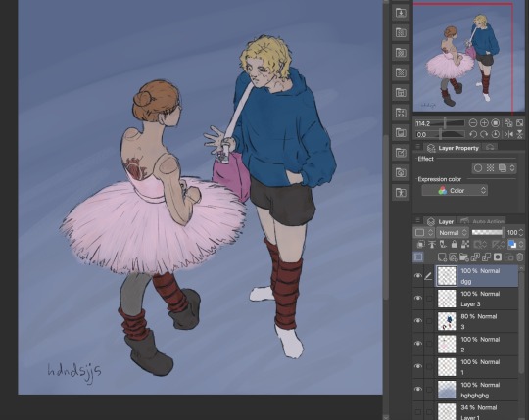Hide the layer named 2

(418, 344)
